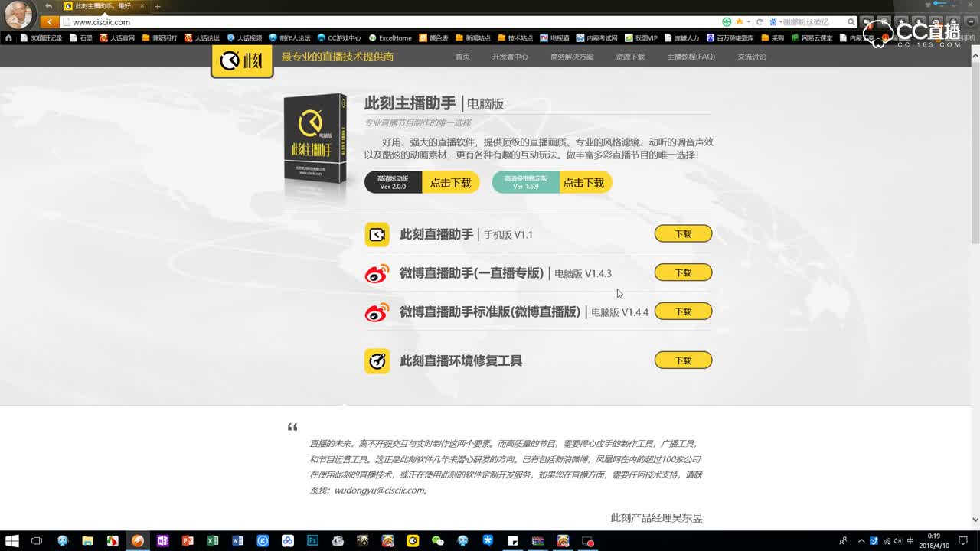Expand the 采购 bookmark folder
The image size is (980, 551).
(773, 37)
